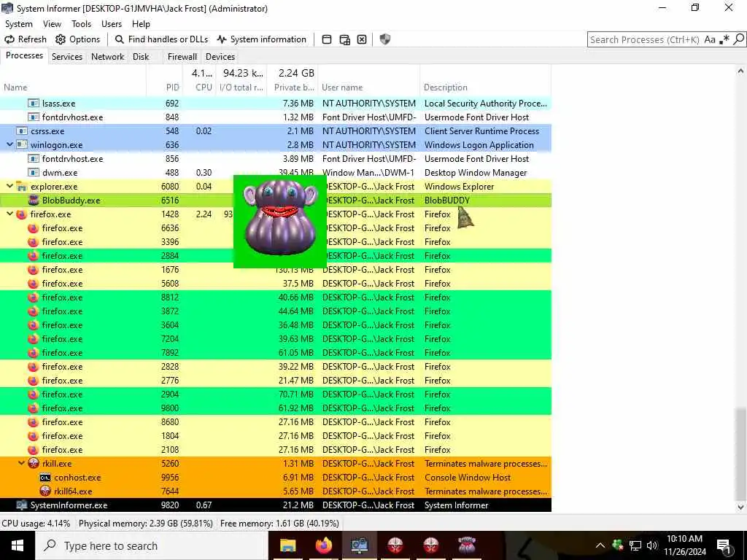The height and width of the screenshot is (560, 747).
Task: Collapse the explorer.exe tree node
Action: [x=9, y=186]
